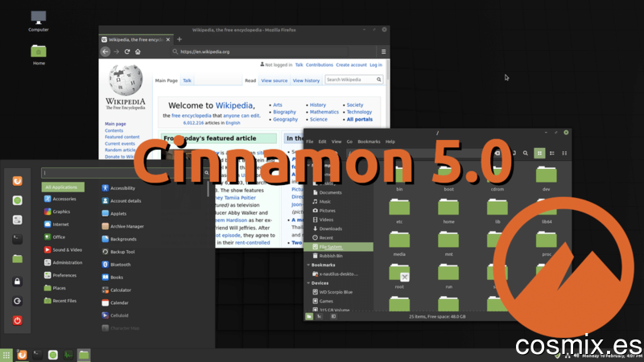Open the Edit menu in file manager
This screenshot has height=362, width=644.
(x=323, y=142)
